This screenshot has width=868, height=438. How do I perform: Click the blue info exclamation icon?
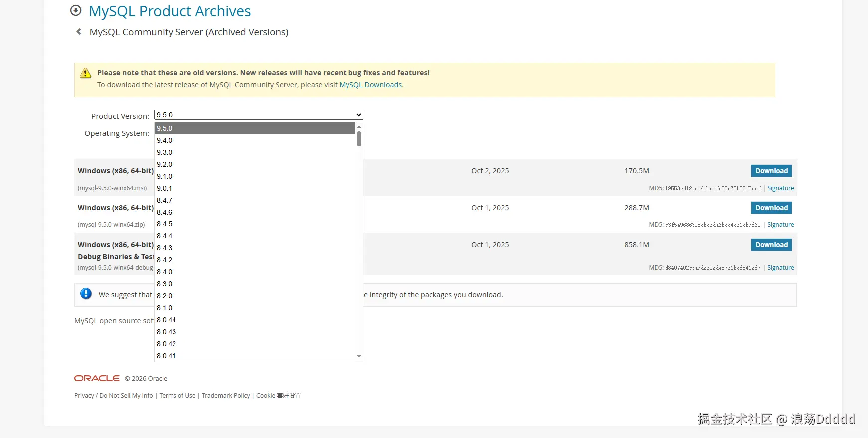[x=86, y=294]
